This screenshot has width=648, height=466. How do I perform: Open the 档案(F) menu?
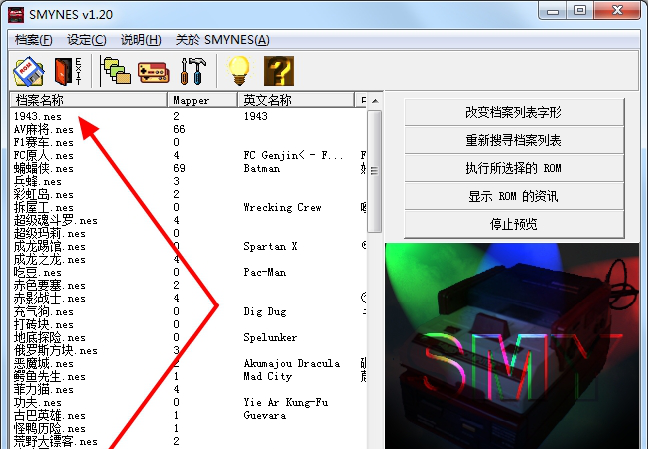pyautogui.click(x=33, y=40)
